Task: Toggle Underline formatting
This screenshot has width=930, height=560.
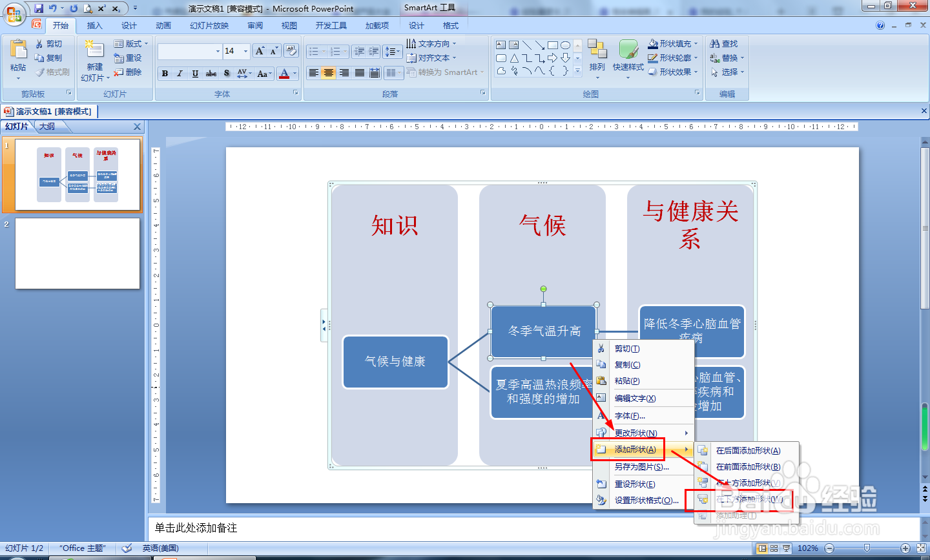Action: pyautogui.click(x=195, y=74)
